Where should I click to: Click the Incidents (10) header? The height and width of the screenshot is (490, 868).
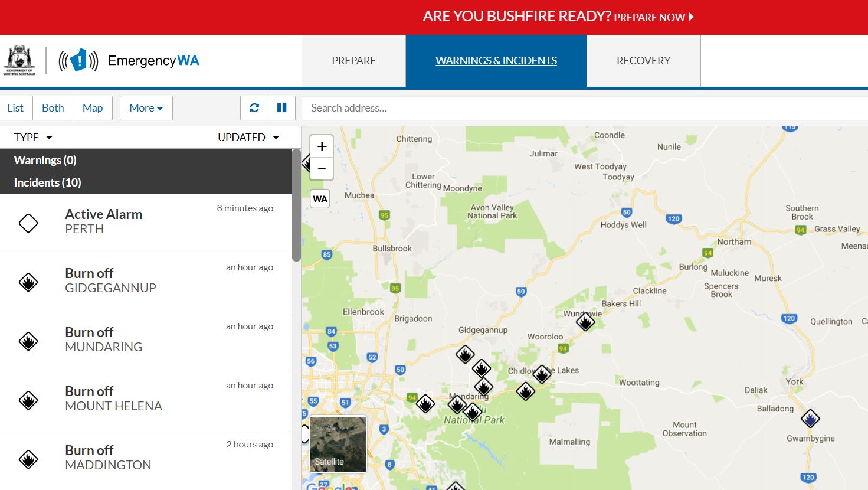tap(47, 182)
